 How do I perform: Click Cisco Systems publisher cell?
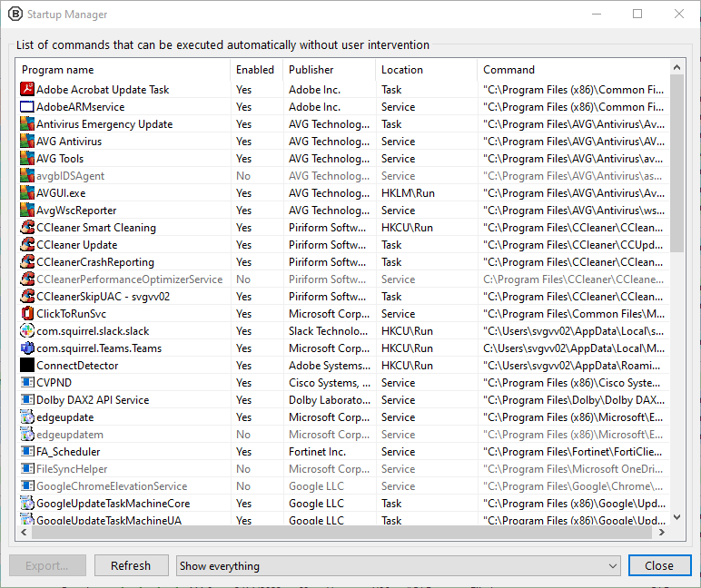(330, 383)
